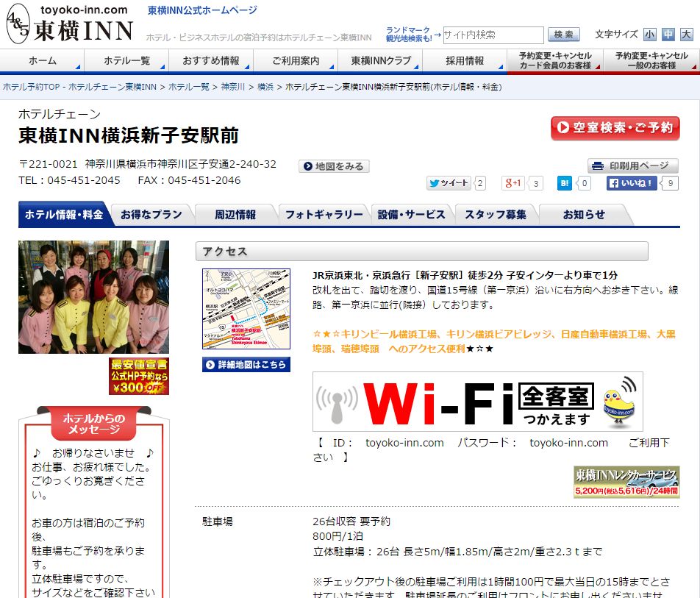Click the 神奈川 breadcrumb link
The width and height of the screenshot is (700, 598).
(233, 87)
